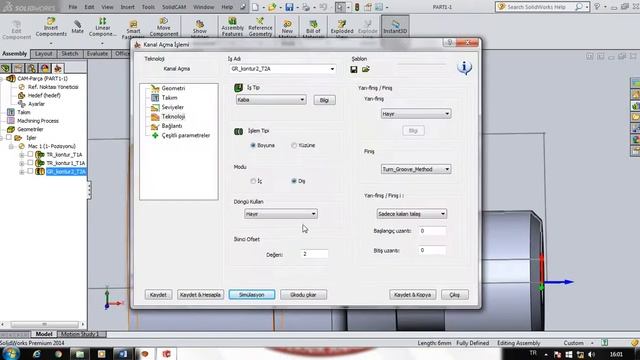Click the save template floppy icon under Şablon
This screenshot has height=360, width=640.
[x=354, y=69]
